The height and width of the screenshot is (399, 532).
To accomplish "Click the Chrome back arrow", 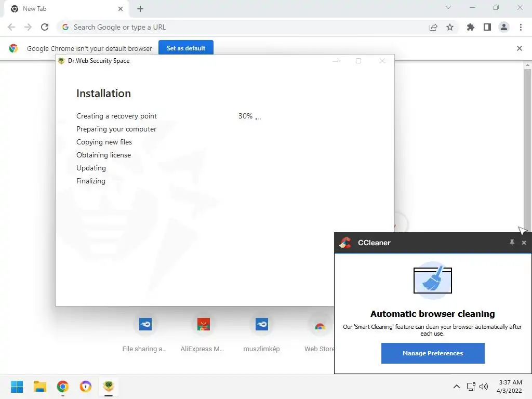I will pyautogui.click(x=11, y=27).
